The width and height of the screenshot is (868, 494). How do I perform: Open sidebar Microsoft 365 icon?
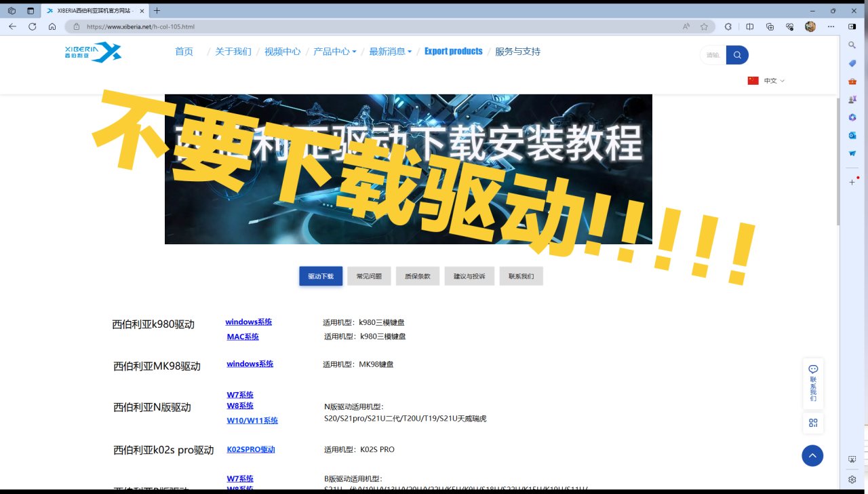coord(852,117)
